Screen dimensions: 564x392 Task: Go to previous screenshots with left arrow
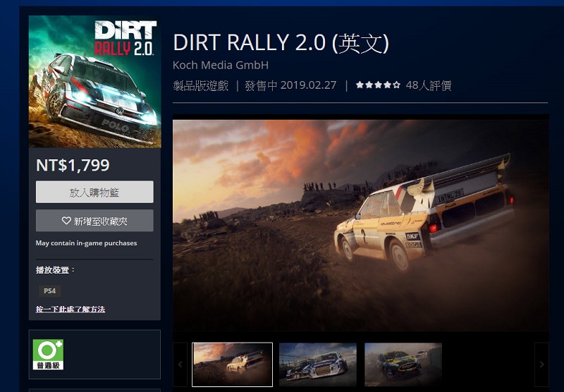pos(180,365)
